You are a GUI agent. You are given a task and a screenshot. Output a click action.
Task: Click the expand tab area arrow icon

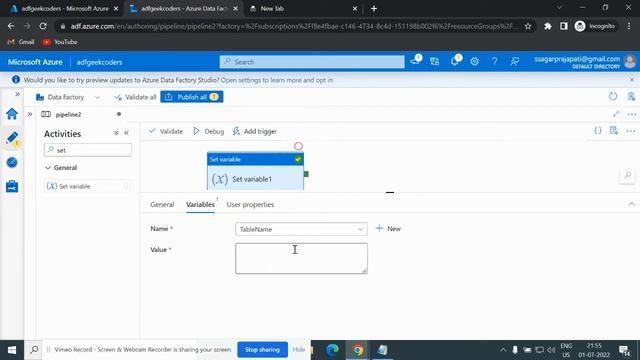tap(616, 114)
